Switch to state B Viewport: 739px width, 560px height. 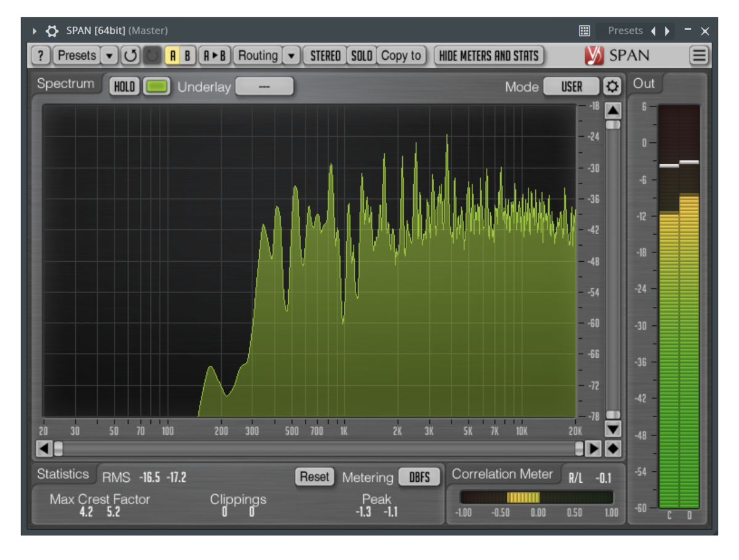coord(188,55)
